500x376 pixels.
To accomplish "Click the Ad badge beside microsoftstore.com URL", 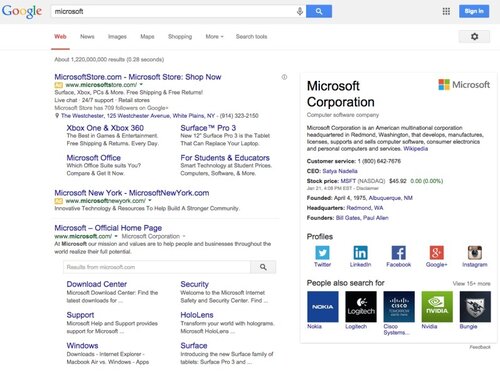I will tap(58, 85).
